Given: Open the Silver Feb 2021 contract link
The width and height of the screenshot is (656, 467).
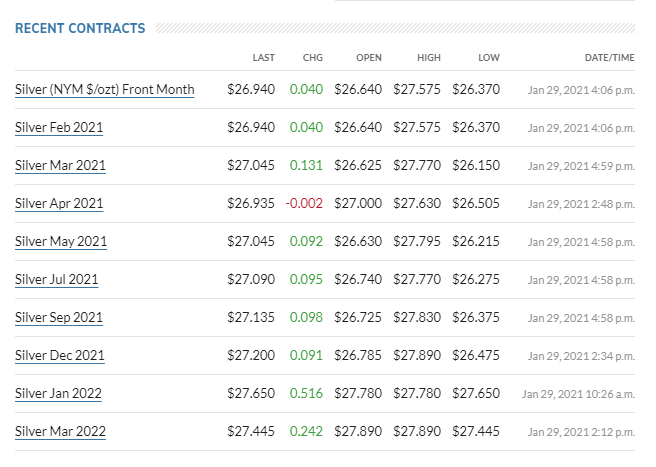Looking at the screenshot, I should point(59,128).
